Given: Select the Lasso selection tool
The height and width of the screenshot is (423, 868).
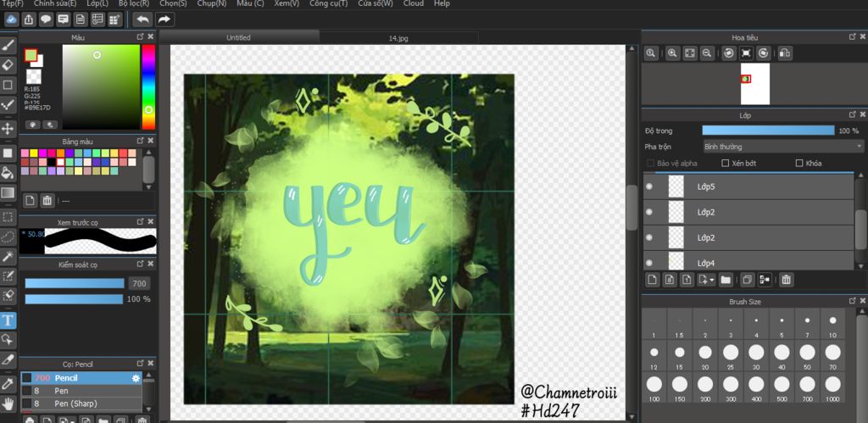Looking at the screenshot, I should tap(8, 237).
